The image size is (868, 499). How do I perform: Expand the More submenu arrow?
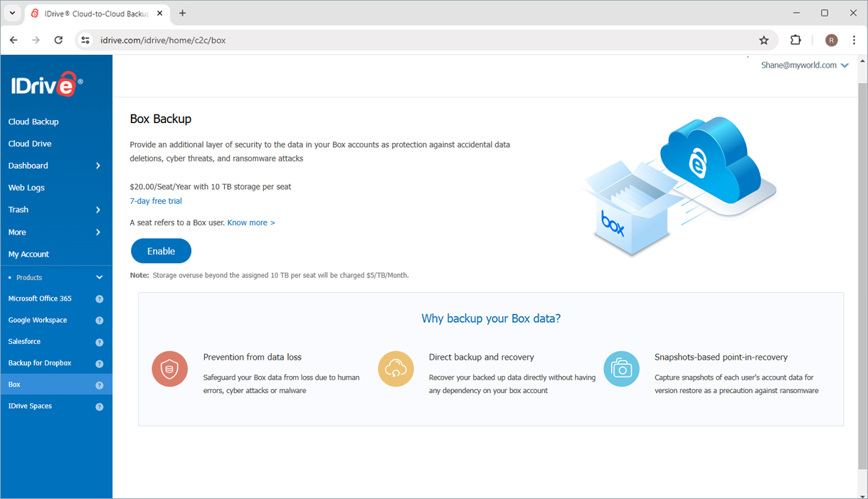[98, 232]
